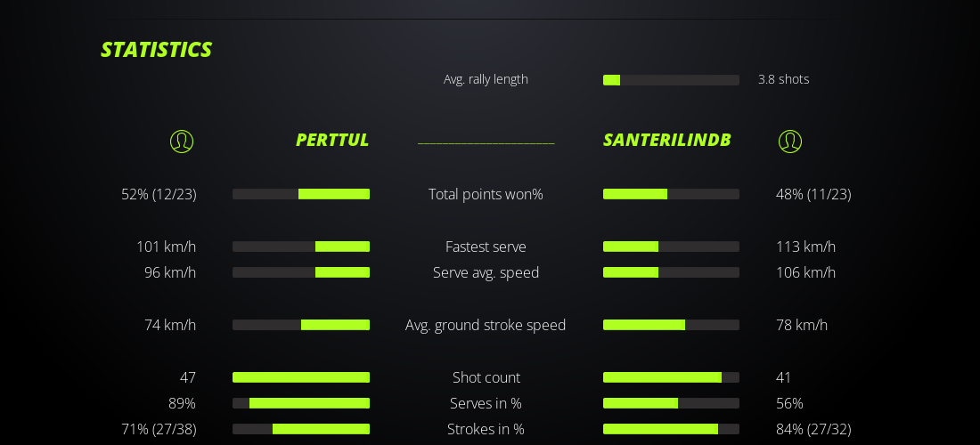Click SANTERILINDB's Shot count bar

(x=671, y=377)
